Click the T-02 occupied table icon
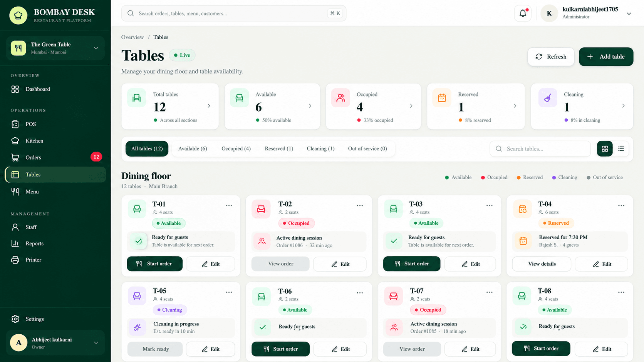 click(261, 209)
